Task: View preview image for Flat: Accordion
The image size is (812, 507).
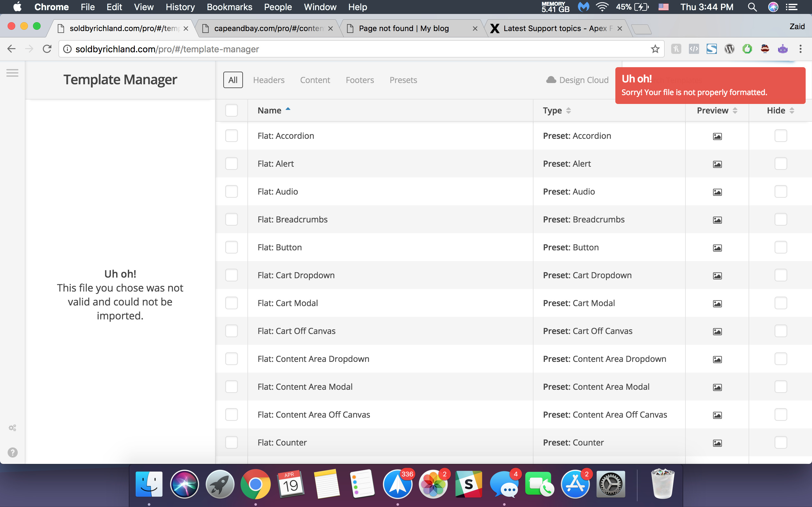Action: click(717, 136)
